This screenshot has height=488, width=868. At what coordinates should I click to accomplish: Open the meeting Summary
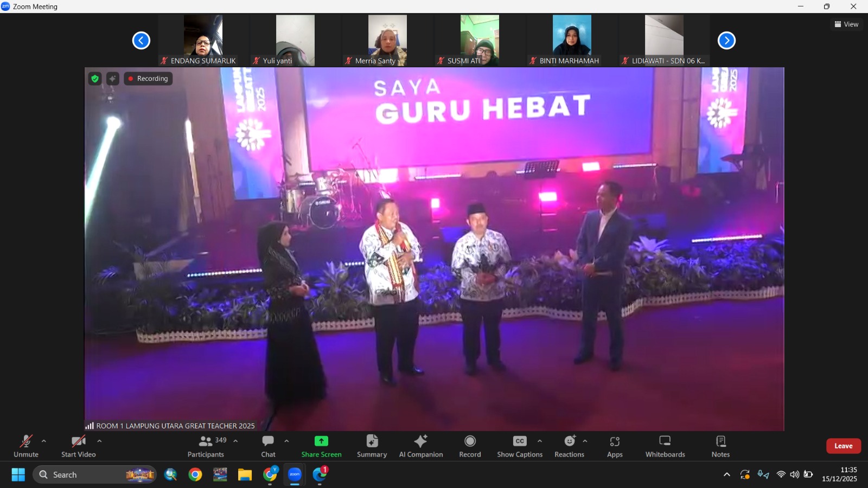(x=372, y=446)
